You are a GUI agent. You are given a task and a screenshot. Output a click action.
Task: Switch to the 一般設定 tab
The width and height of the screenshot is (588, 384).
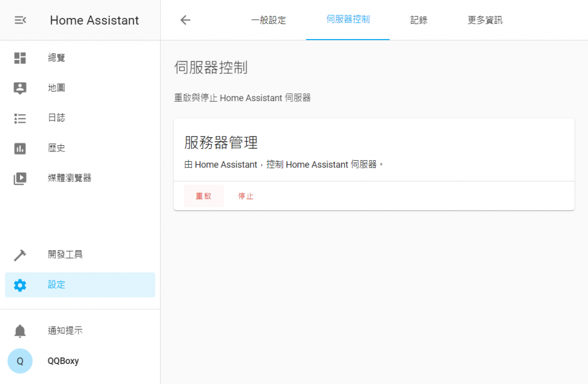269,20
